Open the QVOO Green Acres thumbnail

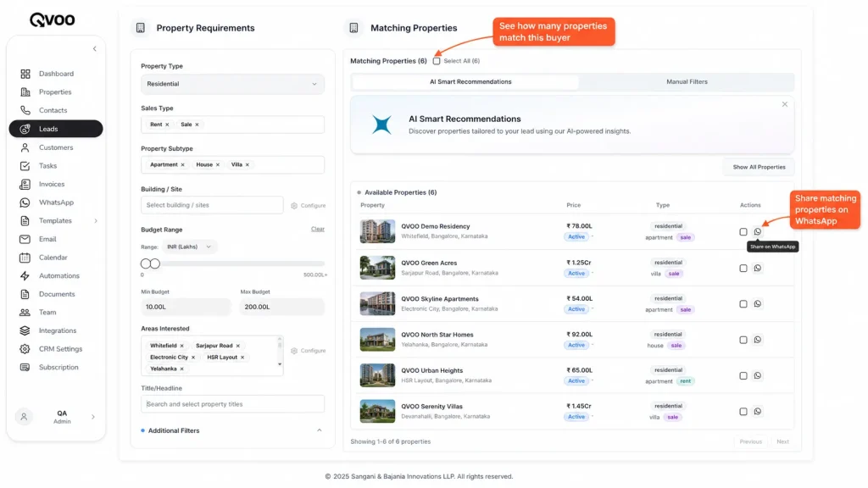tap(377, 268)
